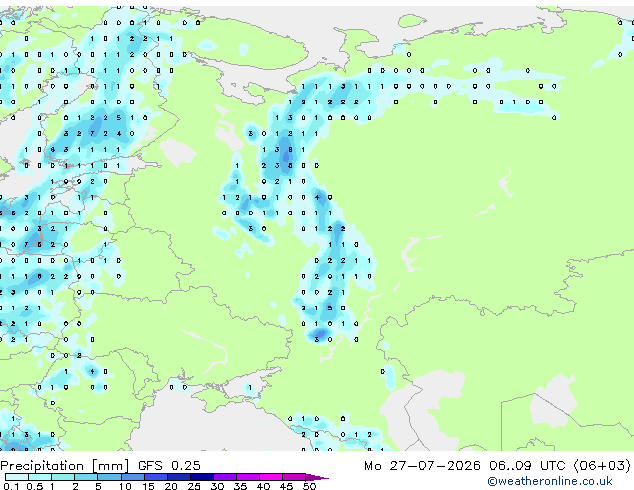
Task: Click the date 'Mo 27-07-2026'
Action: pyautogui.click(x=422, y=466)
